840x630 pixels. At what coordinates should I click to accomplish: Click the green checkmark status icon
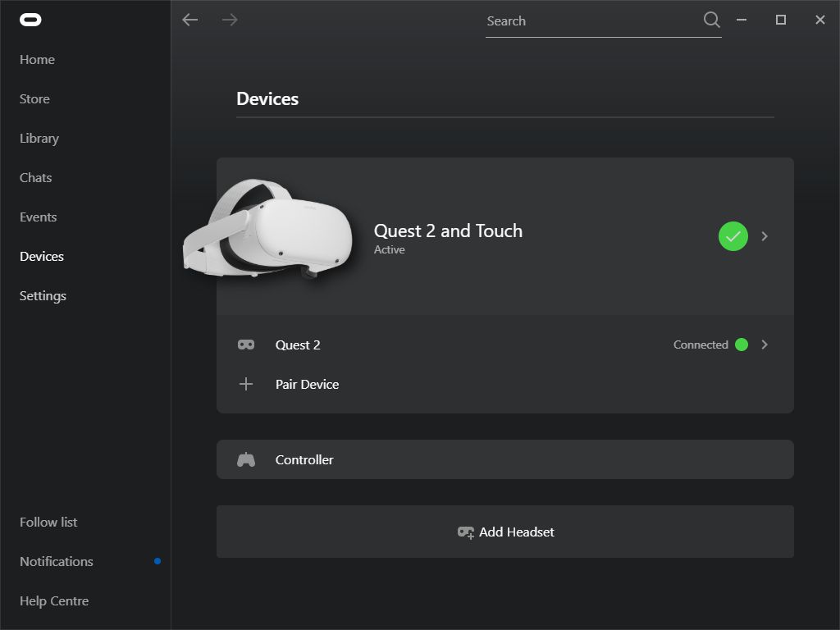point(733,236)
